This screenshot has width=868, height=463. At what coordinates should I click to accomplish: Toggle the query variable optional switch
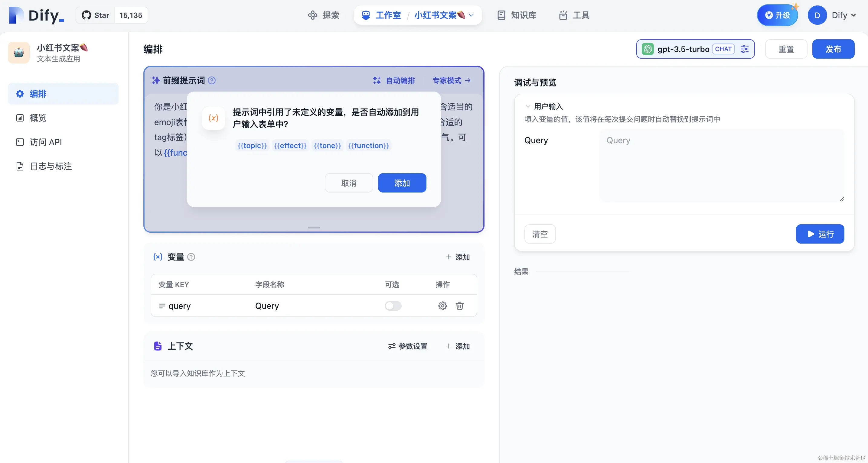393,306
